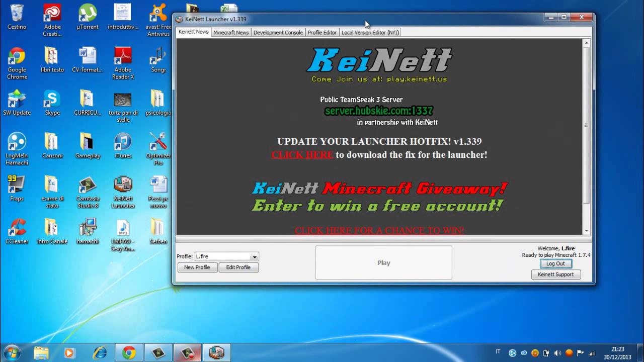Select the libri testo folder
Viewport: 644px width, 362px height.
pos(52,60)
